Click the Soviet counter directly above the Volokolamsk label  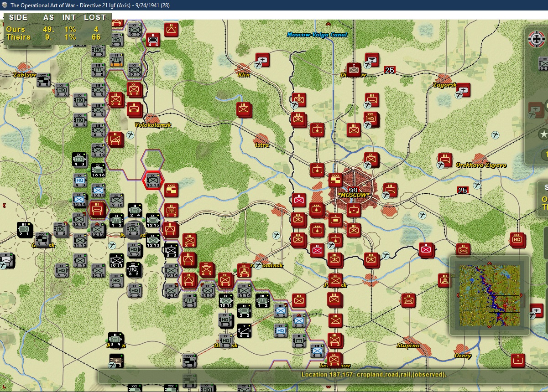point(135,109)
